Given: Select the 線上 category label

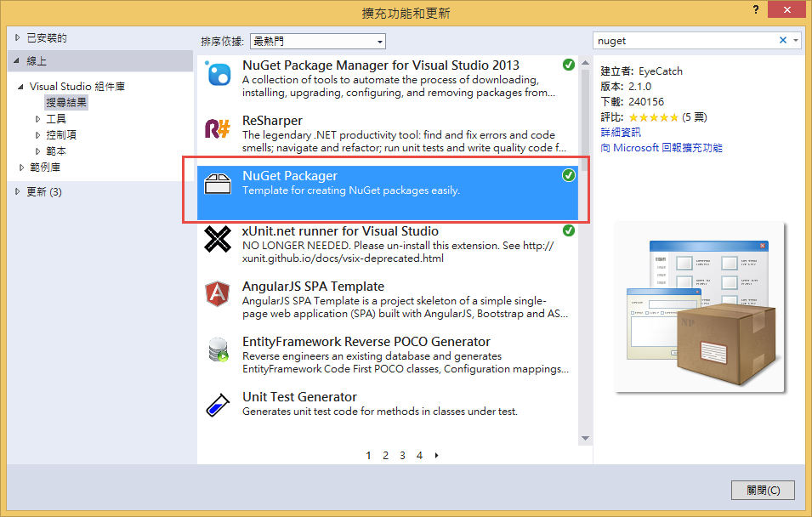Looking at the screenshot, I should [37, 61].
